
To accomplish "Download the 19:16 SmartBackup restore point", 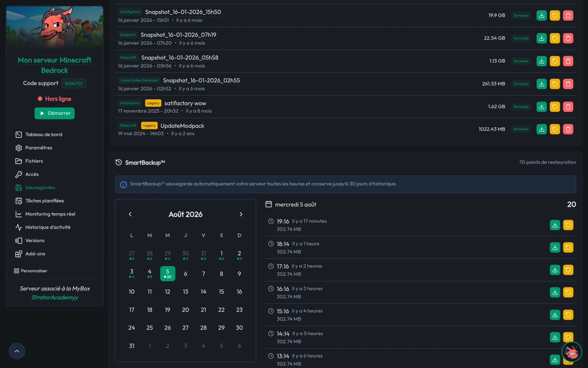I will point(555,225).
